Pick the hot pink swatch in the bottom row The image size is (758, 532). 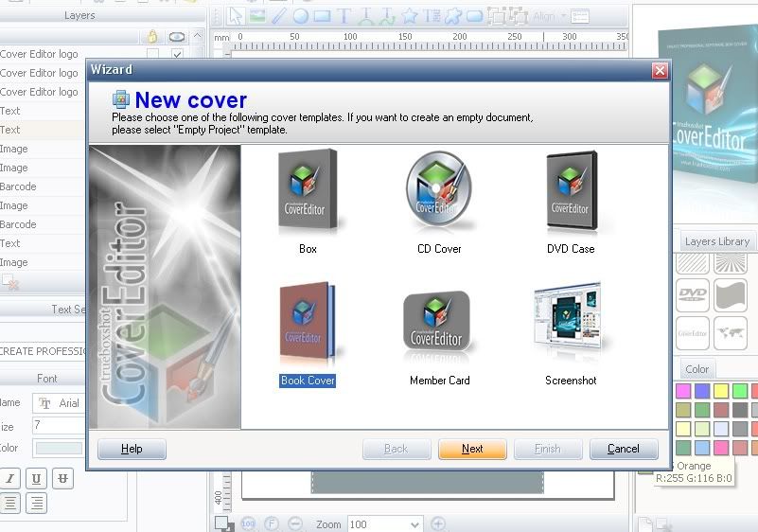pos(721,448)
